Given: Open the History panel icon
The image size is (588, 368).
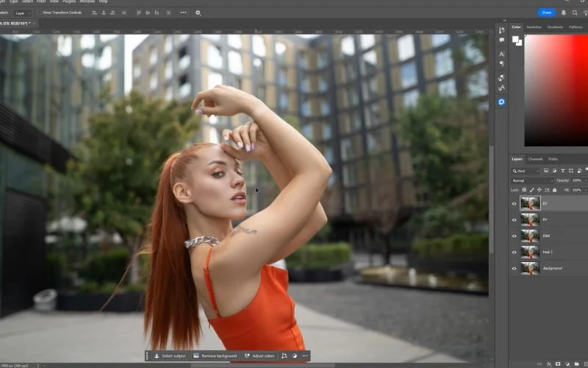Looking at the screenshot, I should [x=502, y=29].
